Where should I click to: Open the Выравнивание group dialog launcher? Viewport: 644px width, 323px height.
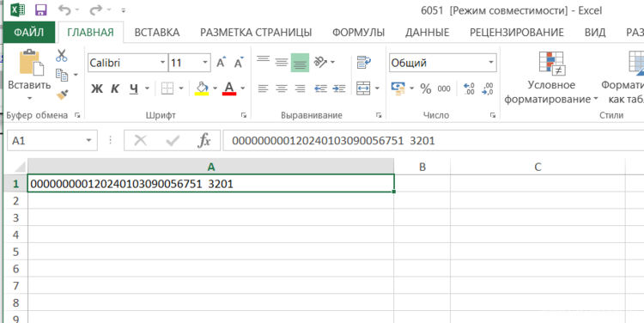[x=379, y=116]
